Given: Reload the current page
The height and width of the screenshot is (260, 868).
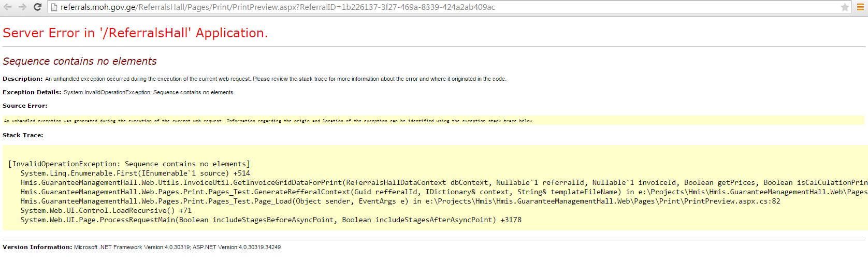Looking at the screenshot, I should (x=37, y=7).
